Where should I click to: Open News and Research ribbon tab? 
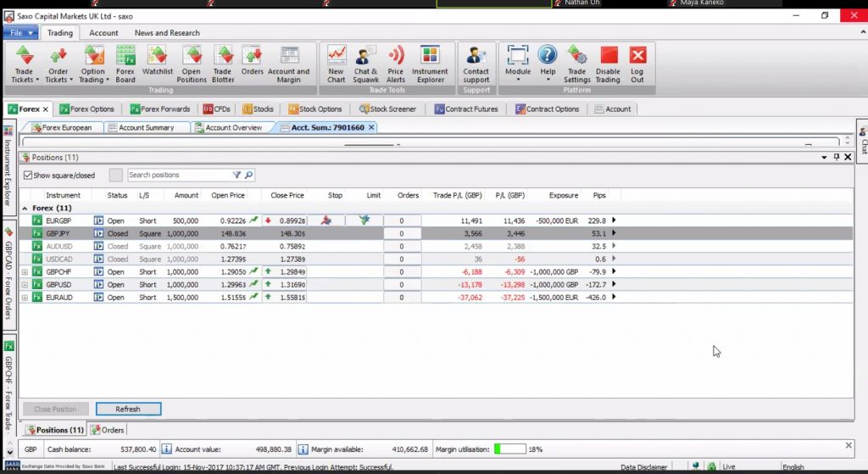tap(167, 33)
